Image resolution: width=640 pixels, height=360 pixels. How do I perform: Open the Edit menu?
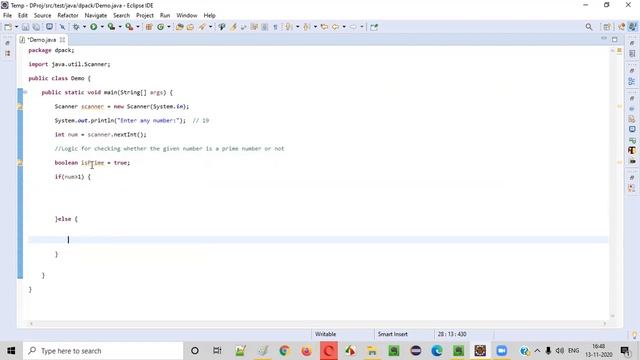point(22,15)
